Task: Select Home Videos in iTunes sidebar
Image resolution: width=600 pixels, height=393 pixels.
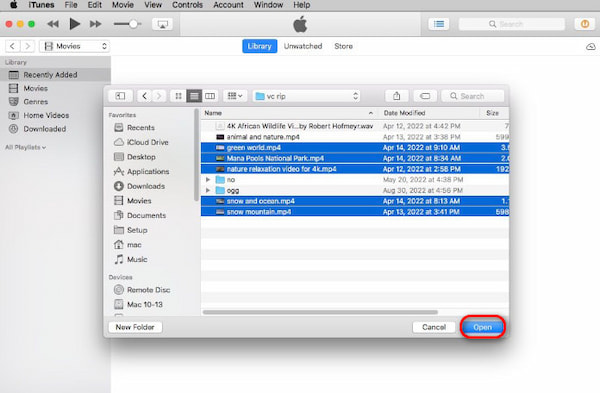Action: 55,115
